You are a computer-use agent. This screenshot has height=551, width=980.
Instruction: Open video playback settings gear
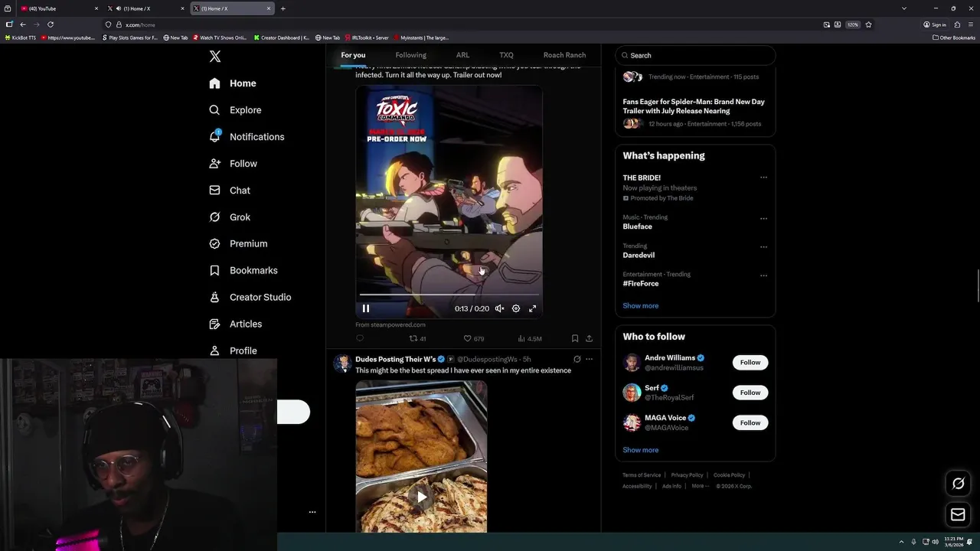pyautogui.click(x=516, y=308)
